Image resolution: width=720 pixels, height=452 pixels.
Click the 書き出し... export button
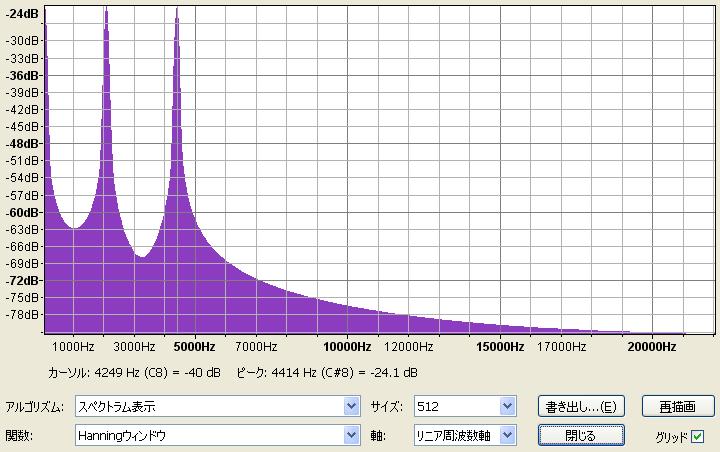[581, 407]
